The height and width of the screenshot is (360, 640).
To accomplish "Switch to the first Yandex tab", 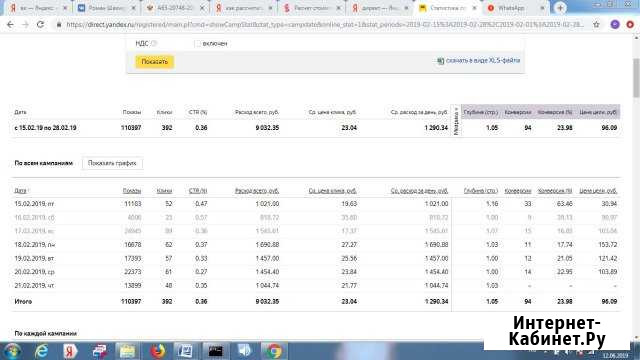I will coord(38,8).
